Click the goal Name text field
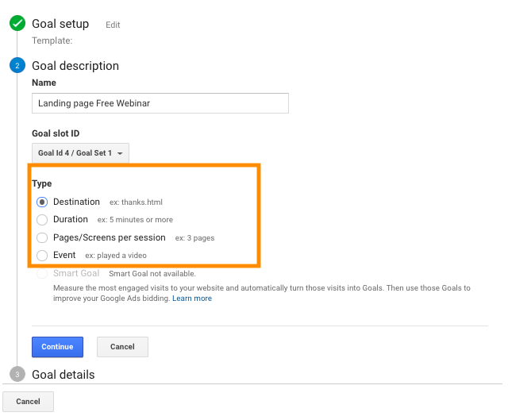Screen dimensions: 508x420 click(160, 103)
